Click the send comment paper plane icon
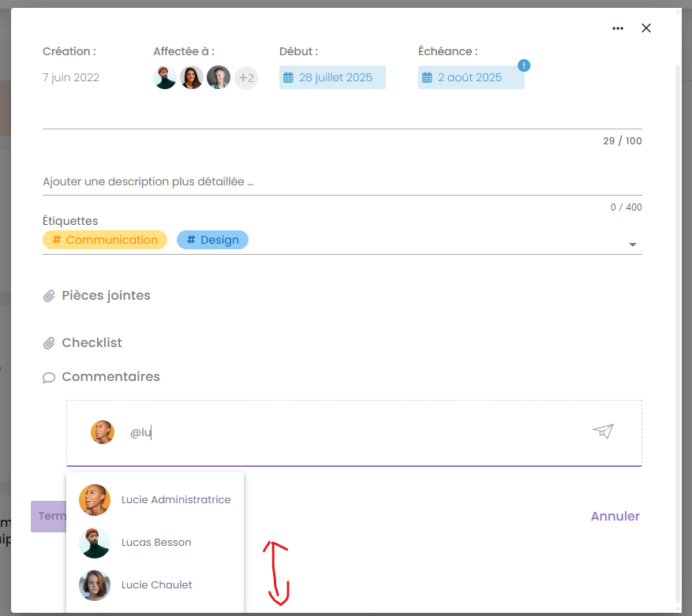 pos(603,431)
